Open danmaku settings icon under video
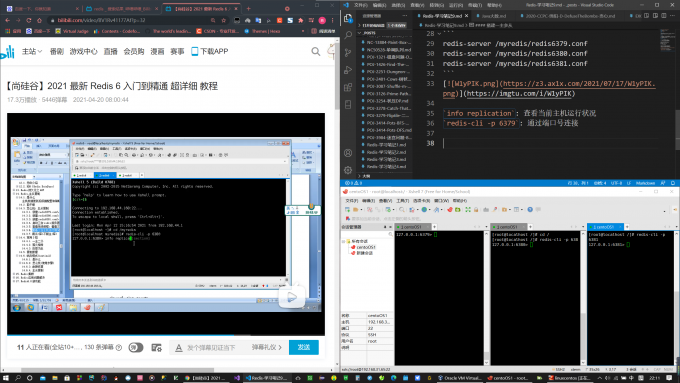 [157, 347]
